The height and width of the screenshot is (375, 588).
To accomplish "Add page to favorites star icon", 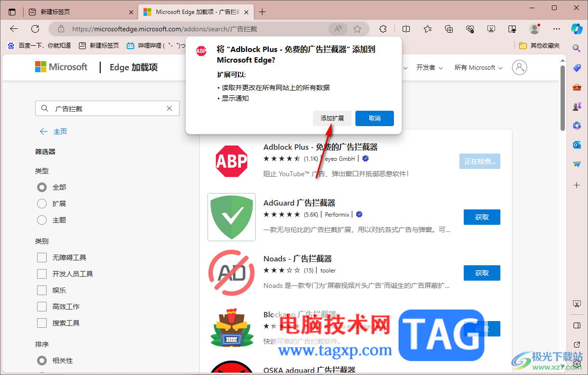I will pos(357,29).
